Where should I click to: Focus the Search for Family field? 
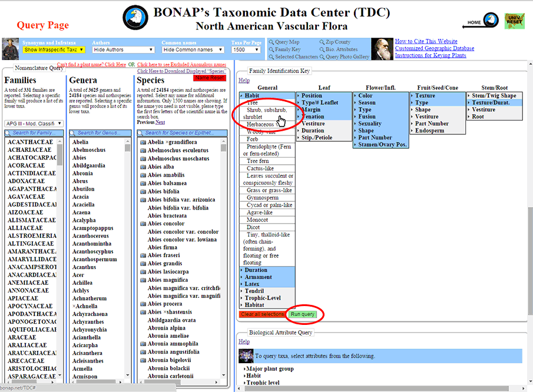tap(34, 133)
